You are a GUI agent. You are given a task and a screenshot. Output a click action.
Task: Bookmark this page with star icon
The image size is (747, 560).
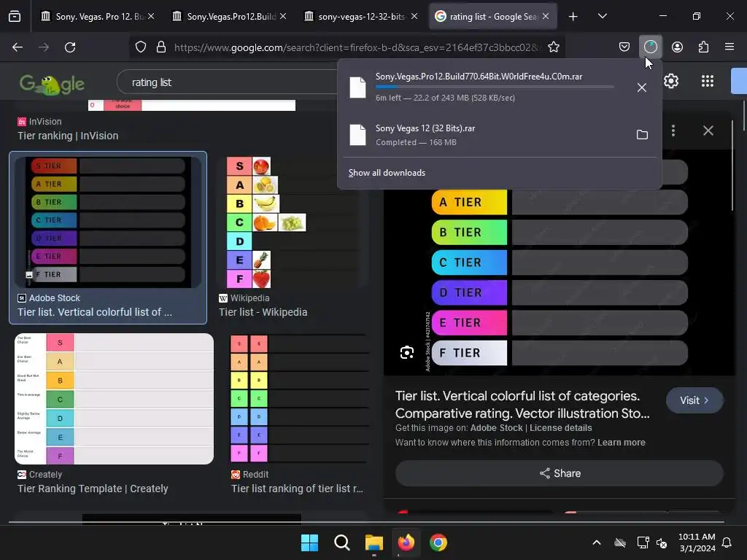(554, 47)
